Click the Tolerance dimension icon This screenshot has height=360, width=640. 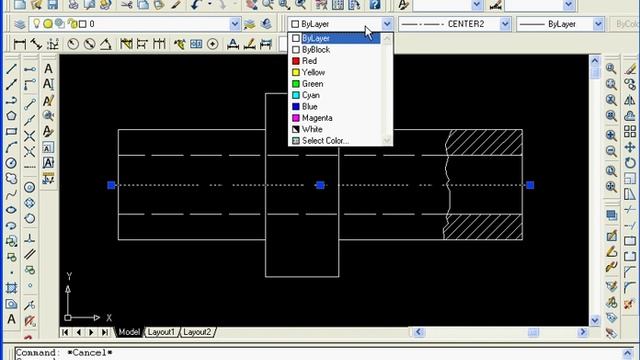tap(196, 44)
